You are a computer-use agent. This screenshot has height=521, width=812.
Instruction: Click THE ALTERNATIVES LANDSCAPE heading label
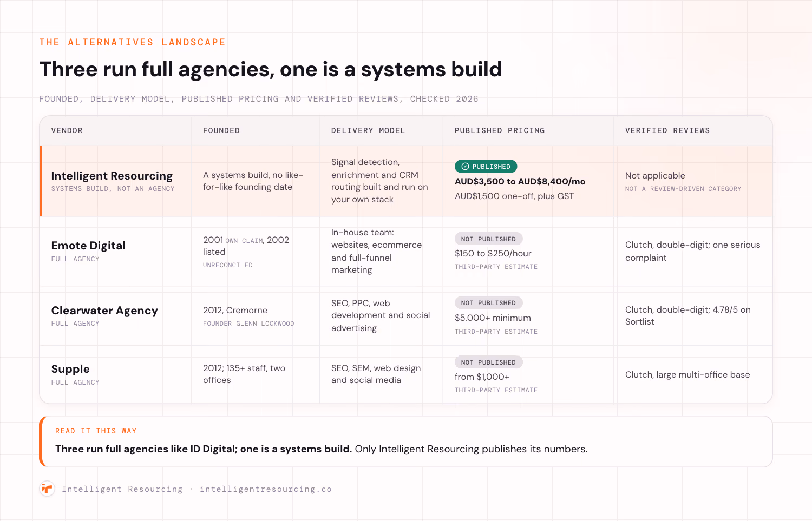pyautogui.click(x=132, y=42)
